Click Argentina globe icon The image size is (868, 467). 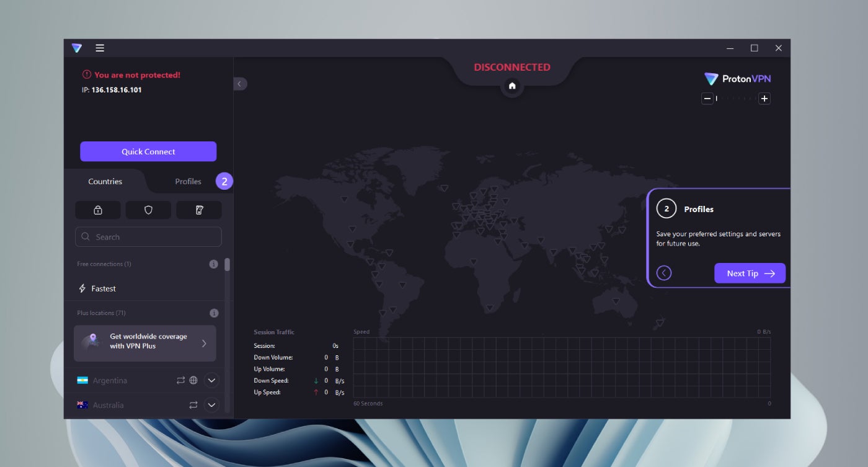(x=193, y=380)
